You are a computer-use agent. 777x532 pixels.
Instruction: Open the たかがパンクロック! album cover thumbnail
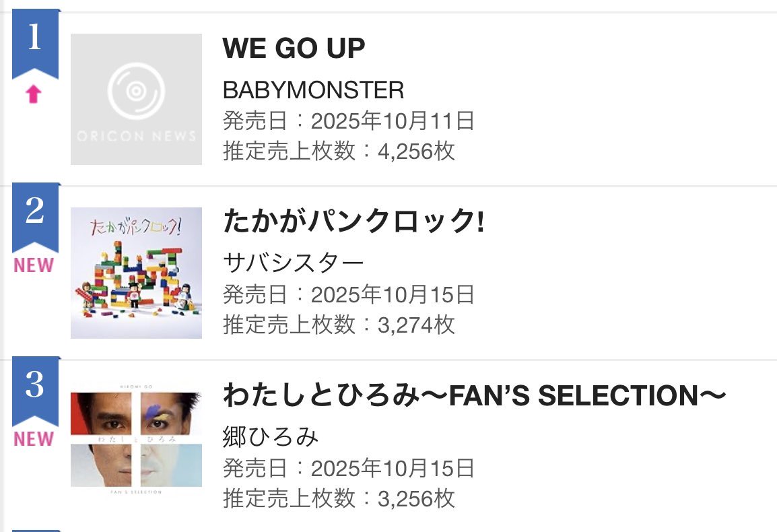(136, 272)
